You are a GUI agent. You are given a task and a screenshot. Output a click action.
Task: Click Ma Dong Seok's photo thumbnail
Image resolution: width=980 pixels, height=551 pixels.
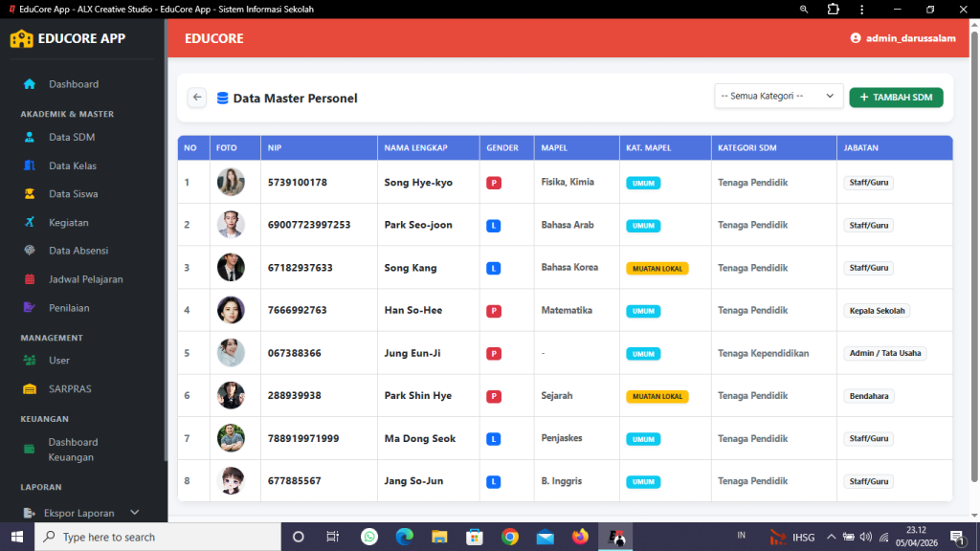click(x=231, y=438)
